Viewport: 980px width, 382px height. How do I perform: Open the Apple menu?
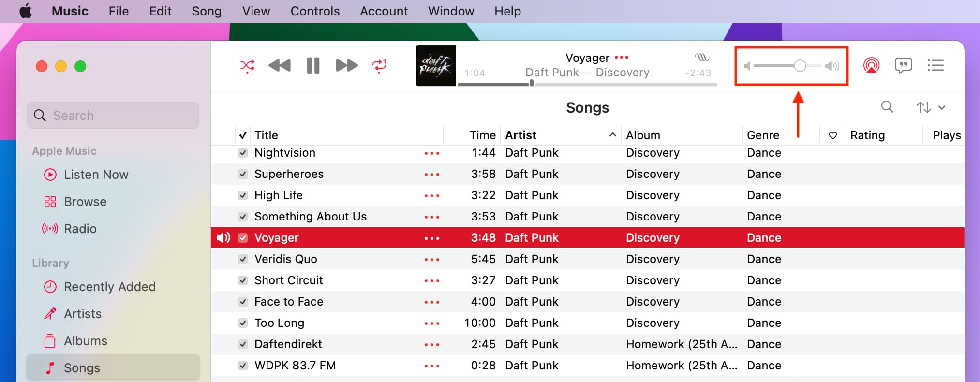click(26, 11)
